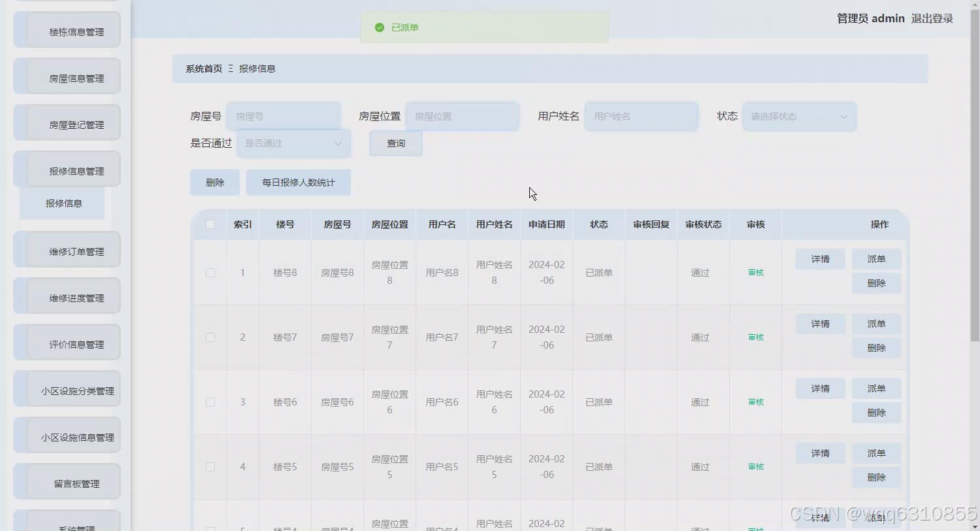
Task: Check the checkbox for row 1
Action: [210, 273]
